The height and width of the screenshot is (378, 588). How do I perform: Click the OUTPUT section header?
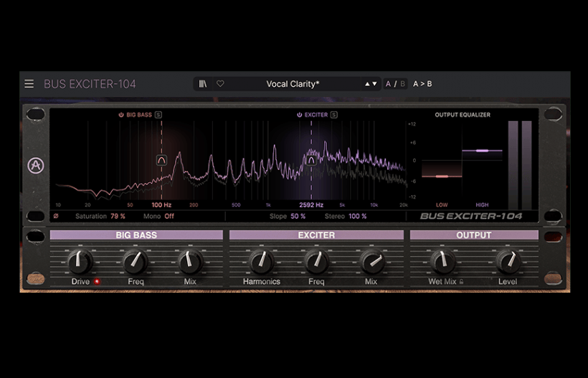(x=474, y=235)
